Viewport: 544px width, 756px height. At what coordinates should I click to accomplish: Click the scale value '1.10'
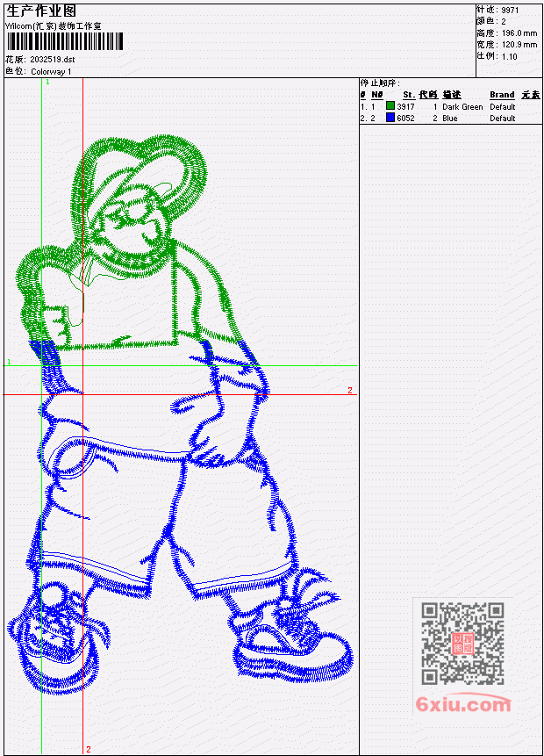click(x=509, y=56)
